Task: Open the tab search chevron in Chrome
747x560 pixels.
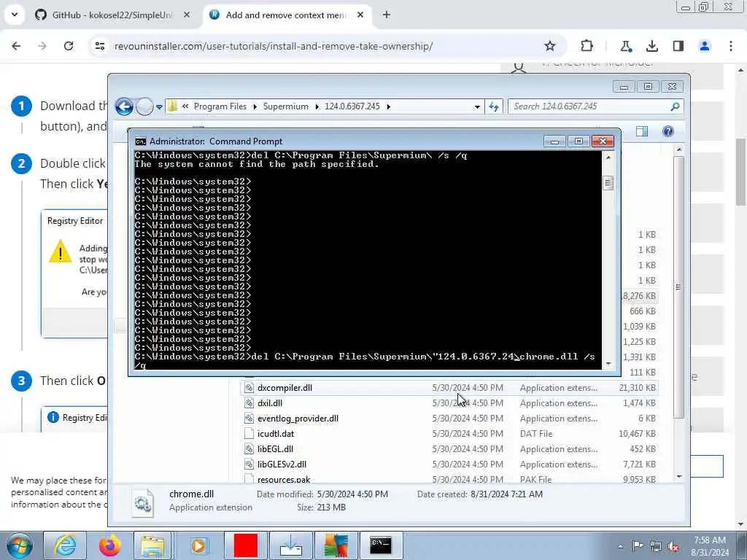Action: pyautogui.click(x=15, y=15)
